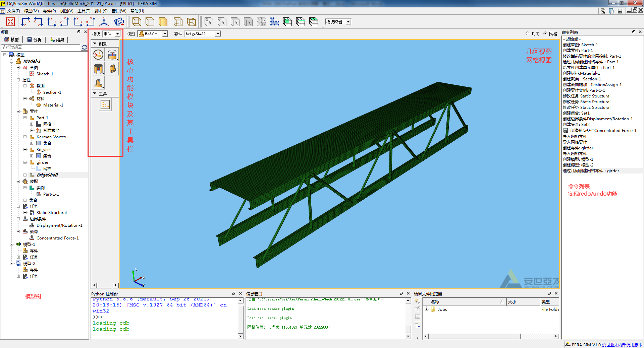Select the hidden-line cube display icon

150,22
